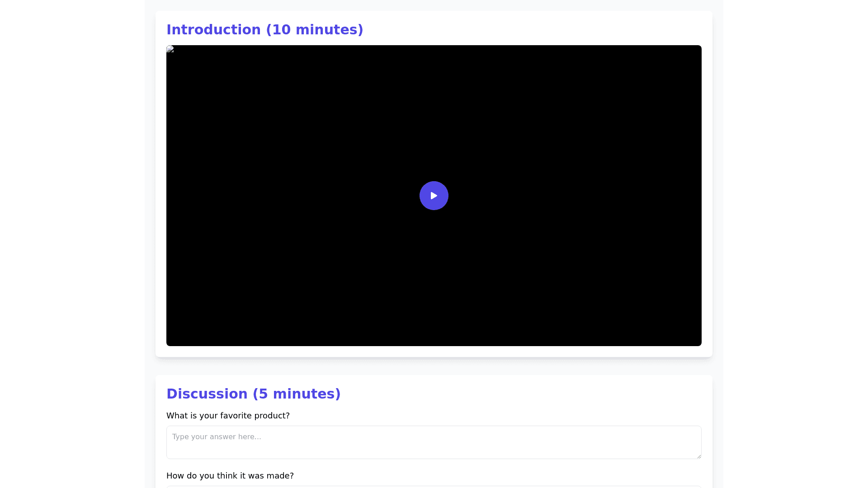Click the word 'Discussion' in heading

(x=207, y=394)
